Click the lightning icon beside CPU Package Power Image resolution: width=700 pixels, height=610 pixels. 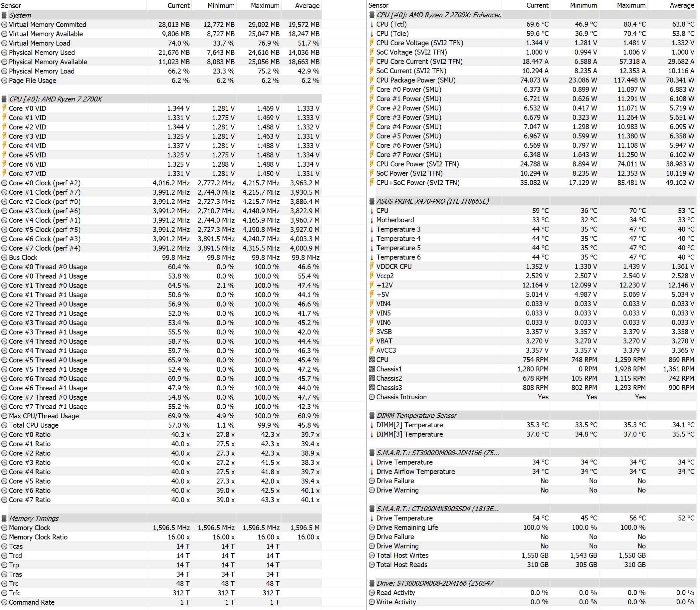tap(372, 80)
